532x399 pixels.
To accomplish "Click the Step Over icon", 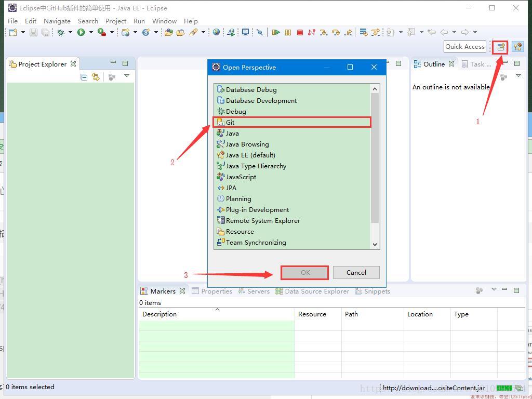I will [336, 32].
